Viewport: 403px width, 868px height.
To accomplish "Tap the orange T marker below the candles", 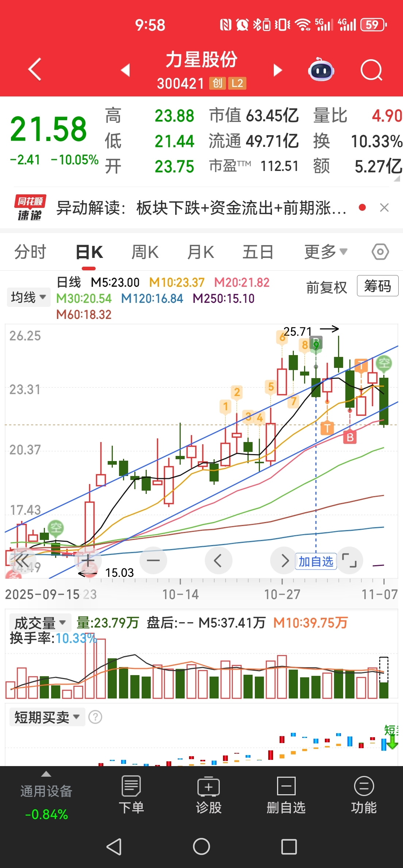I will [327, 428].
